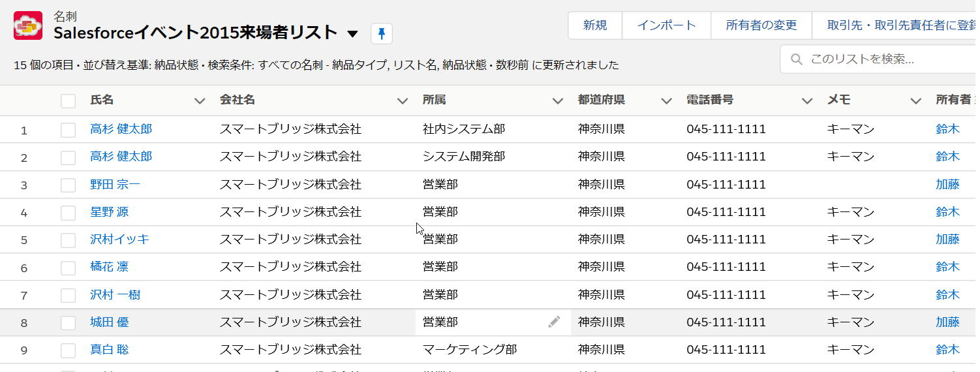
Task: Sort by 電話番号 column header
Action: click(710, 100)
